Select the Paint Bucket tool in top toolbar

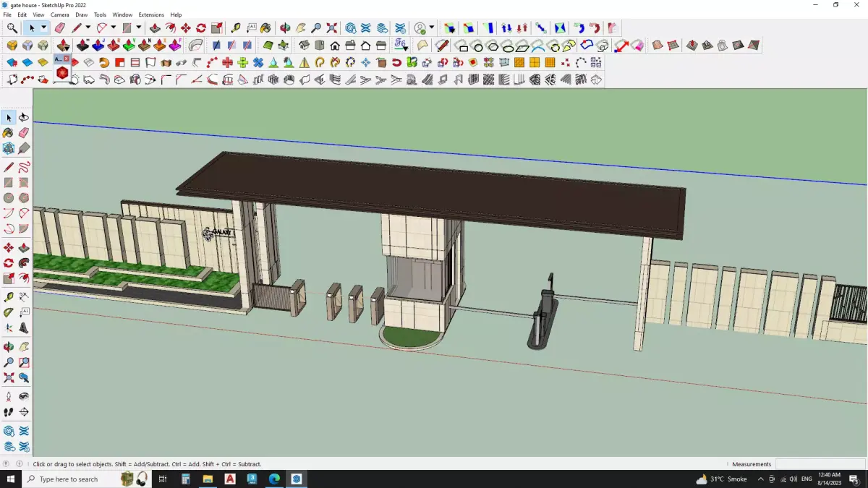(266, 28)
